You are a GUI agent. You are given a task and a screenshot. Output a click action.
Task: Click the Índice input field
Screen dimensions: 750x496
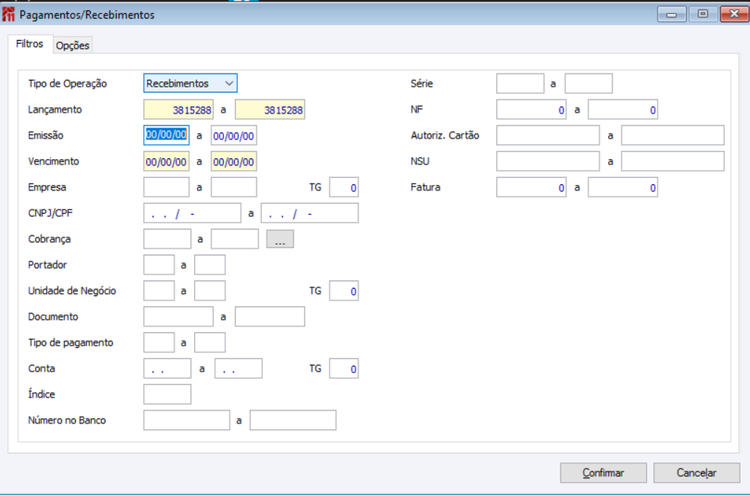167,394
